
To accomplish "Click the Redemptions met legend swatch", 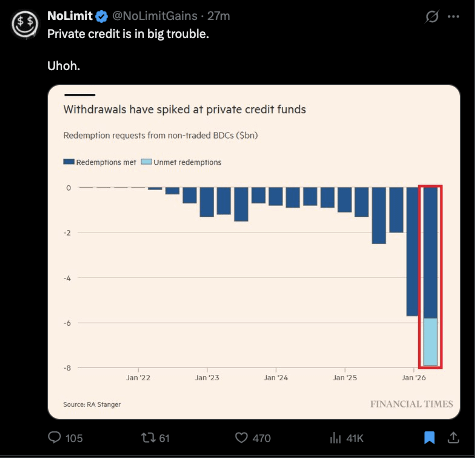I will point(69,162).
